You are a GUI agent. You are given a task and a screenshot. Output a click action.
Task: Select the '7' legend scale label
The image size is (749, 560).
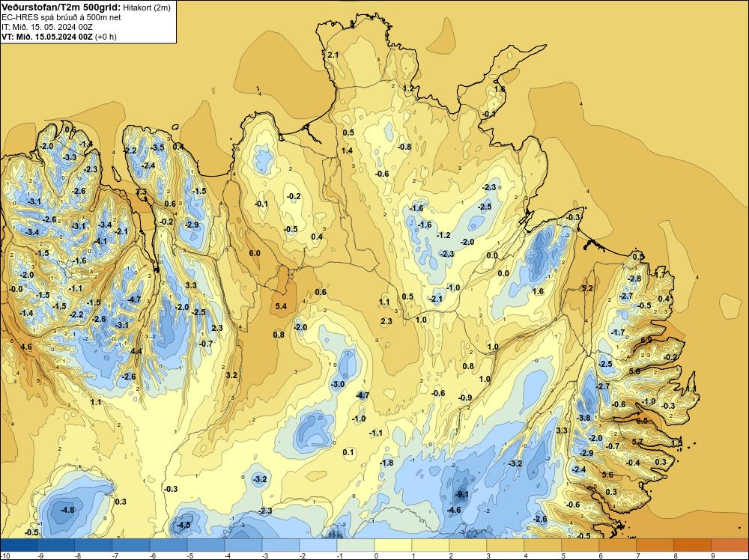pyautogui.click(x=638, y=556)
